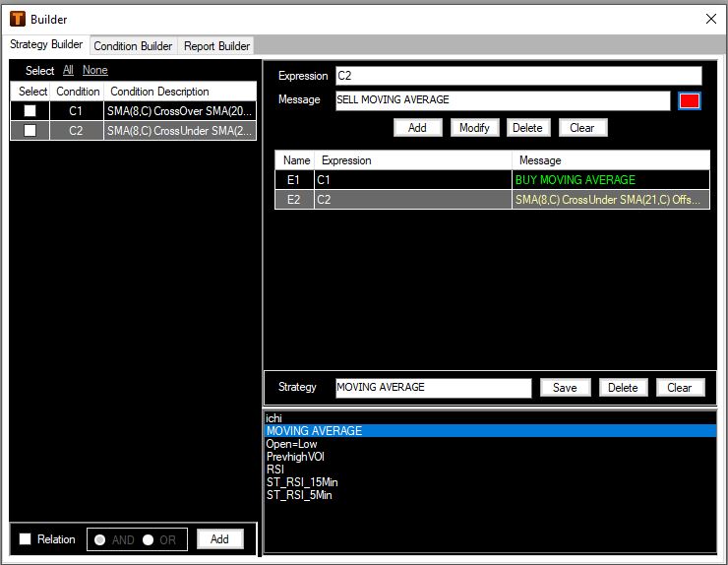Screen dimensions: 728x565
Task: Open the Condition Builder tab
Action: (x=133, y=46)
